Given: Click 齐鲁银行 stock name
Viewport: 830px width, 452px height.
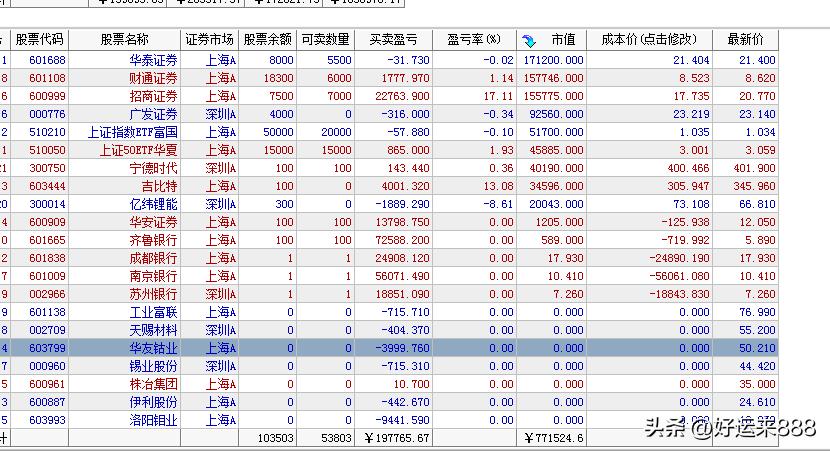Looking at the screenshot, I should tap(154, 240).
